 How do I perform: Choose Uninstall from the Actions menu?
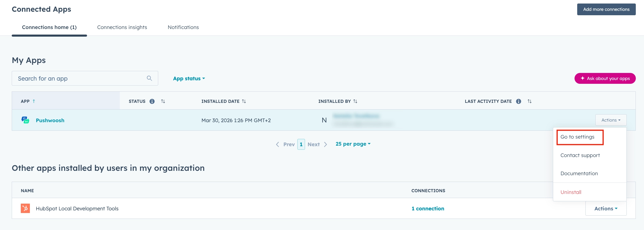571,192
